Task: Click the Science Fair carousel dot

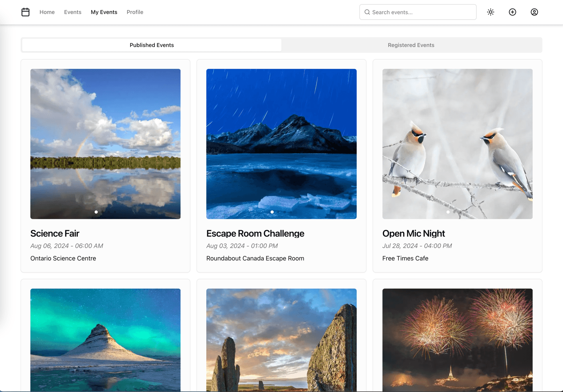Action: (96, 212)
